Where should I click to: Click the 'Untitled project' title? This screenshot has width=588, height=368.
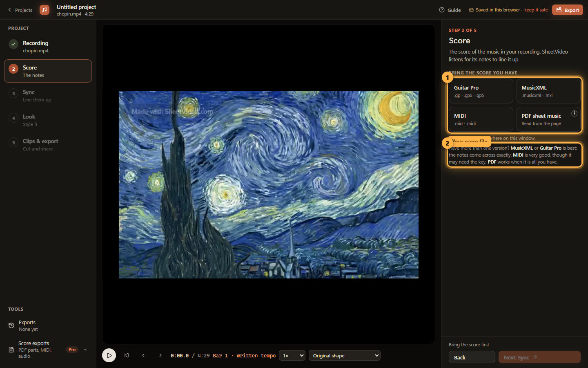76,7
